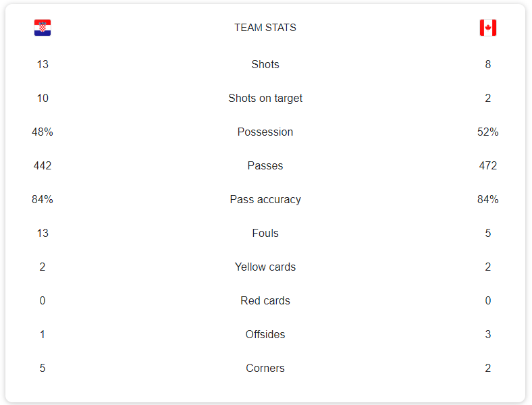Select the Pass accuracy label

265,199
